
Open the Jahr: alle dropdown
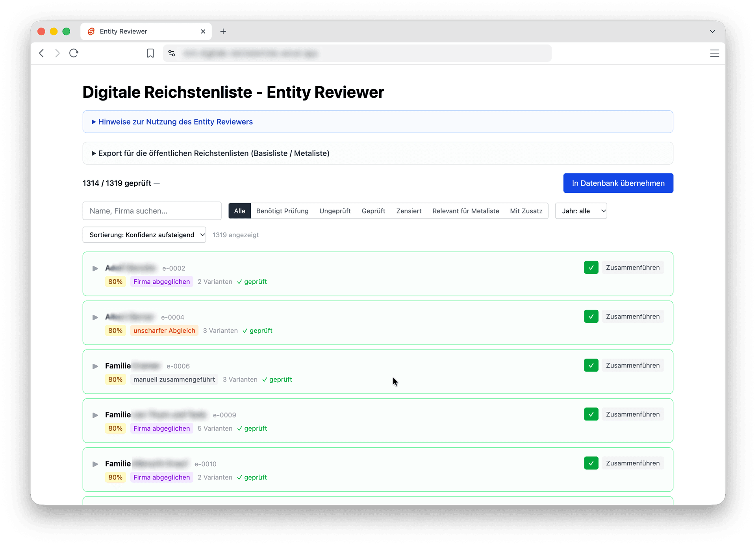581,211
